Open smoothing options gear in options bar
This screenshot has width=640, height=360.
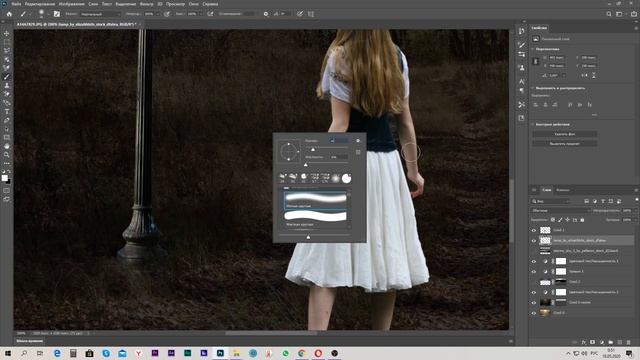pyautogui.click(x=266, y=14)
